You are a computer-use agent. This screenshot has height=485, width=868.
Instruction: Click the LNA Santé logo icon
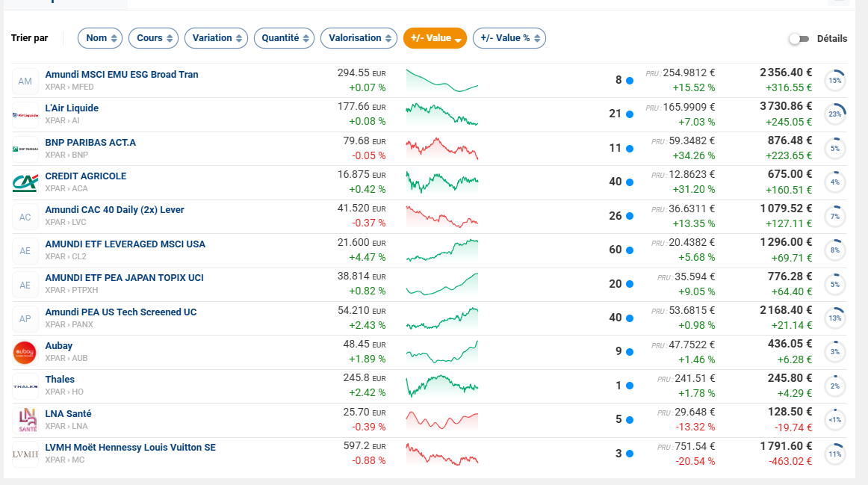tap(25, 420)
